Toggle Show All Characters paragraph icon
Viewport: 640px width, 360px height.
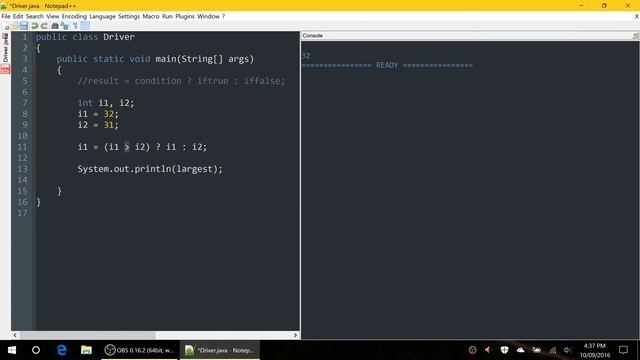75,26
